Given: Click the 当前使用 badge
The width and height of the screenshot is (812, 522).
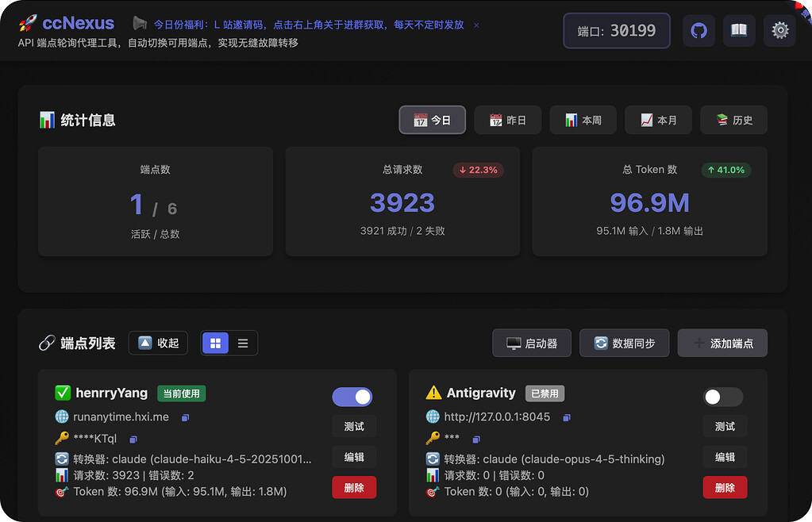Looking at the screenshot, I should click(x=181, y=393).
